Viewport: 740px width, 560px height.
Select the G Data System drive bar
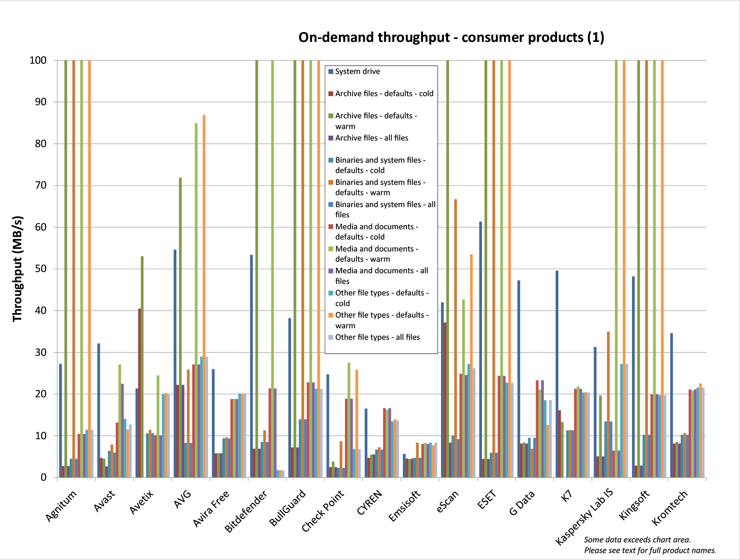click(519, 379)
